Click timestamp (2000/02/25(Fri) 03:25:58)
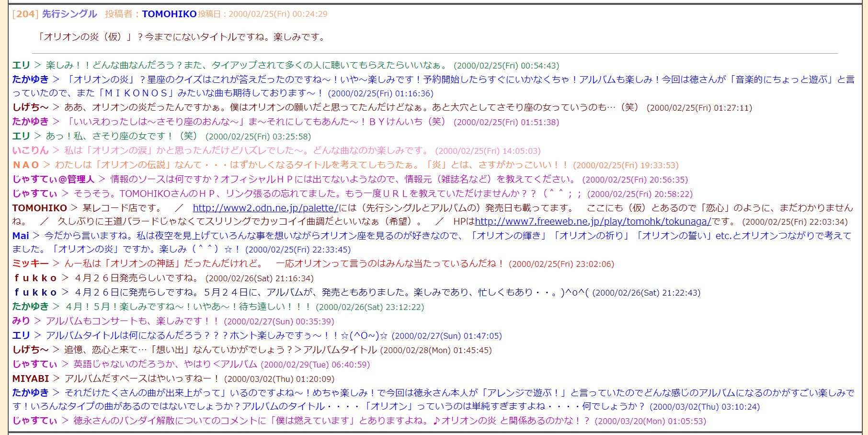The height and width of the screenshot is (435, 868). click(x=258, y=137)
